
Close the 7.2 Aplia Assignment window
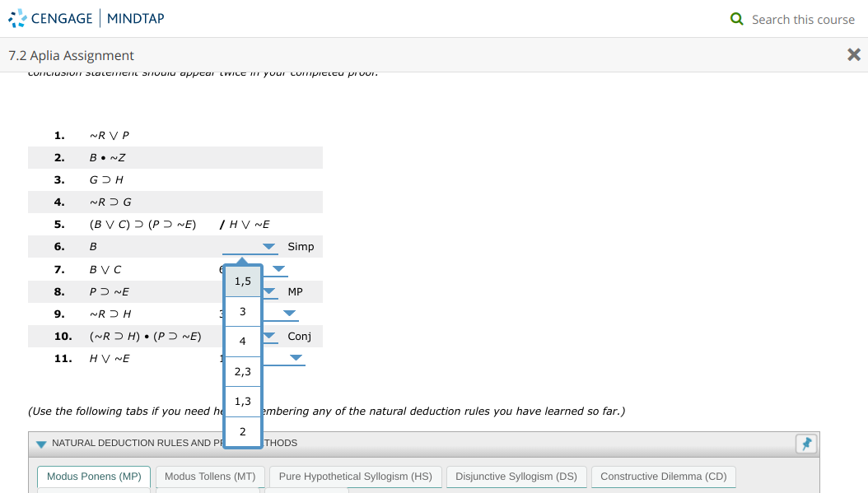[x=853, y=54]
